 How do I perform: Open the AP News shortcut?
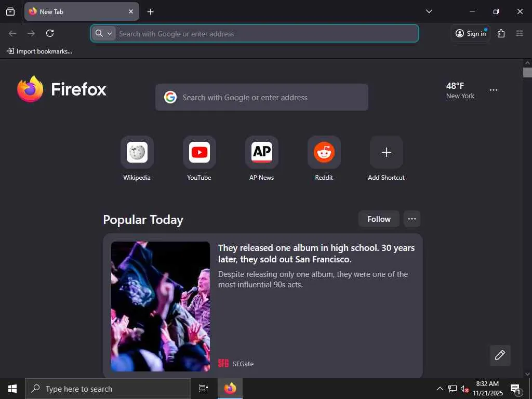[262, 152]
